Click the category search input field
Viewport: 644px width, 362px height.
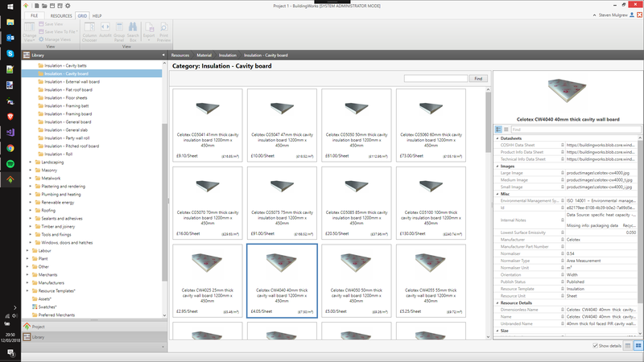(436, 78)
